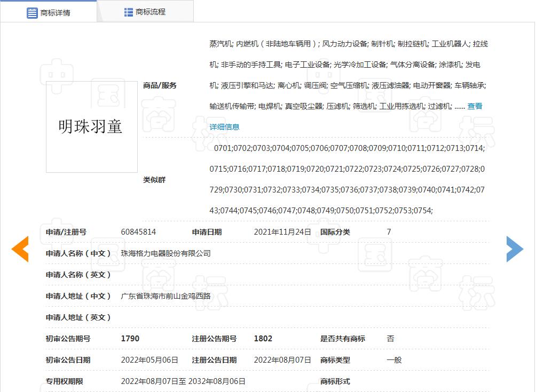Click goods line starting 蒸汽机; 内燃机
536x392 pixels.
click(349, 44)
